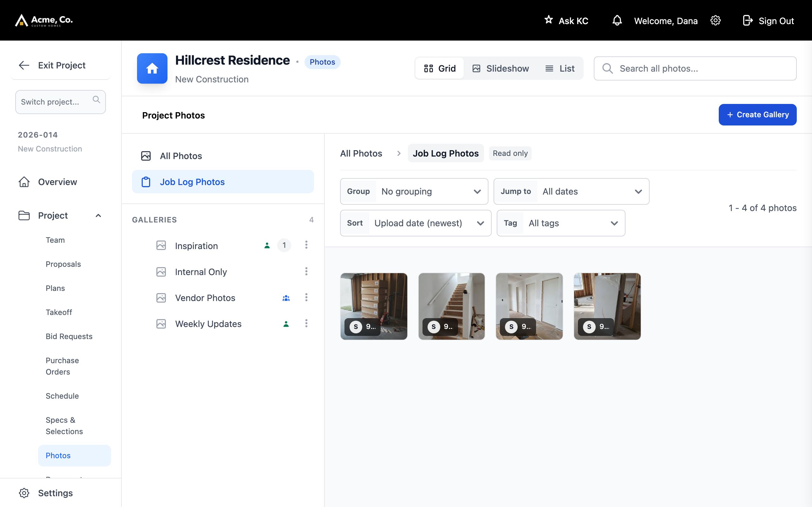Open the Tag All tags dropdown
The image size is (812, 507).
point(561,223)
